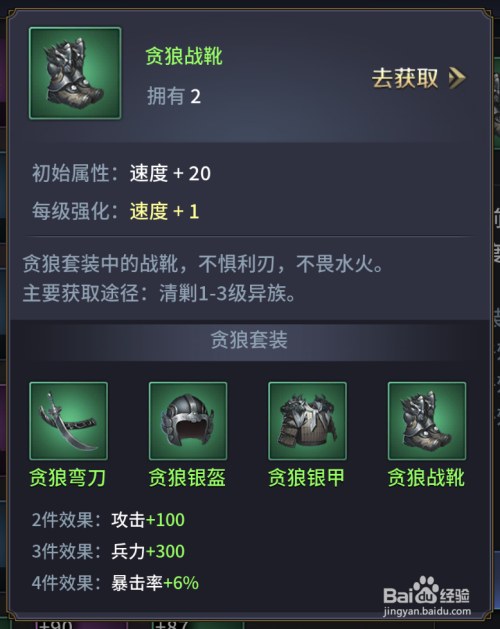Click the 贪狼战靴 label under set icon
The height and width of the screenshot is (629, 500).
point(426,478)
